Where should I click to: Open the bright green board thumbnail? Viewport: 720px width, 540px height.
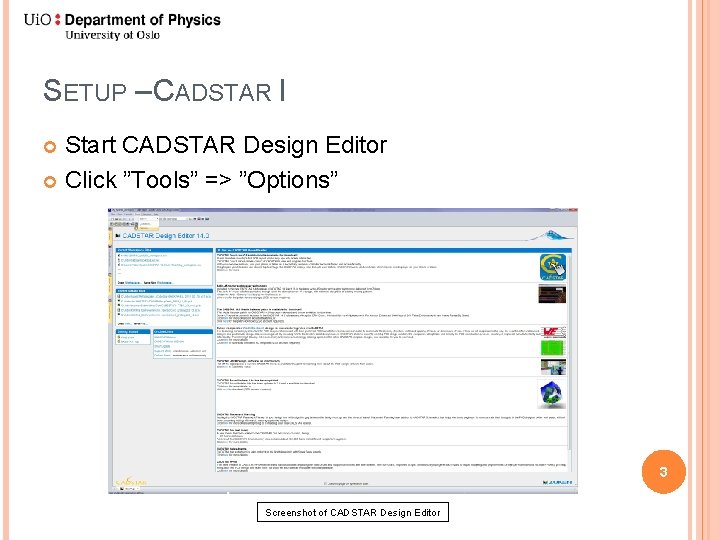coord(553,347)
